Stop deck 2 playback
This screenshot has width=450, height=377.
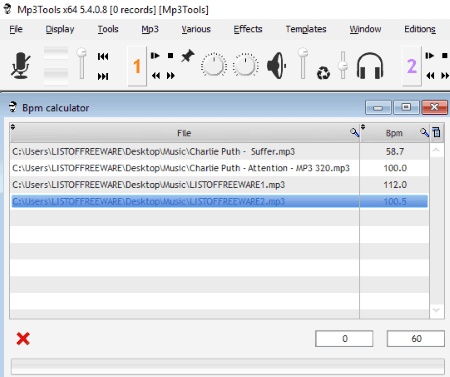(x=445, y=56)
